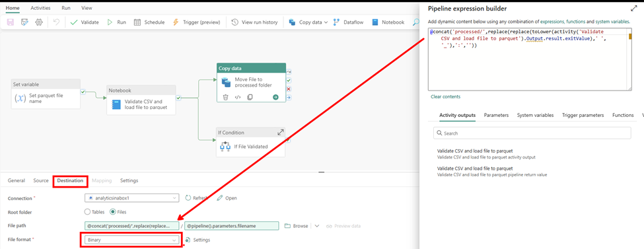Click the On success output of Notebook activity
Viewport: 644px width, 249px height.
178,98
